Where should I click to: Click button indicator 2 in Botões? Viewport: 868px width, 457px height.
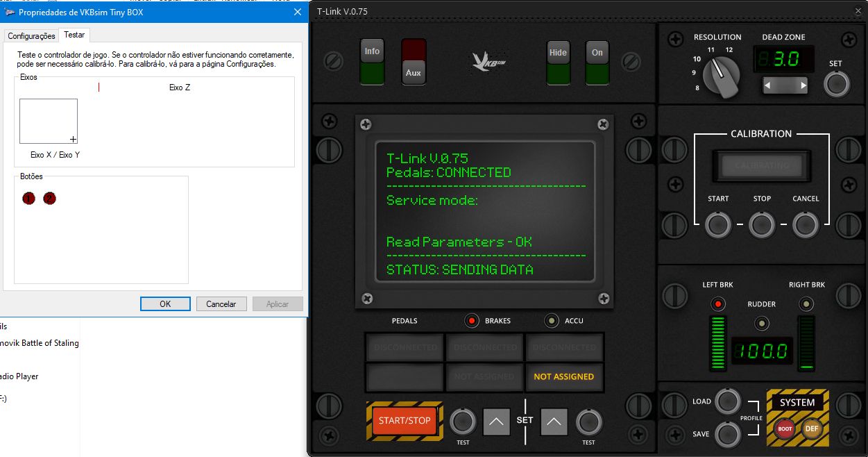[x=49, y=199]
